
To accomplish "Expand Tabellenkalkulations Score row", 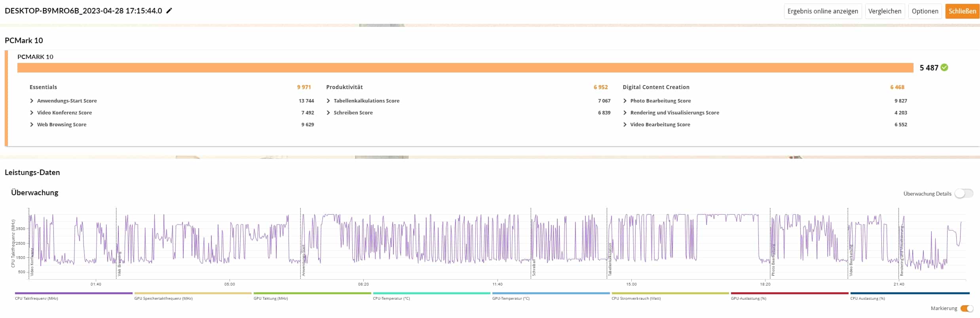I will point(328,101).
